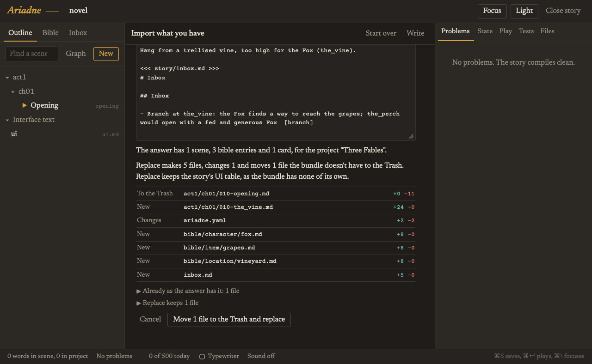Collapse the Interface text section
This screenshot has height=364, width=592.
(x=7, y=120)
